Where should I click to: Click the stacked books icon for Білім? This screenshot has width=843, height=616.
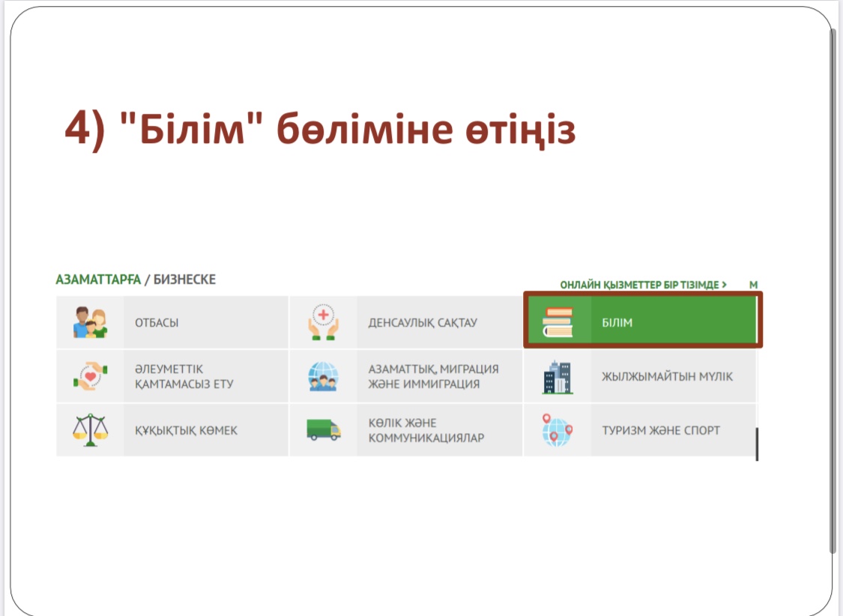click(558, 322)
